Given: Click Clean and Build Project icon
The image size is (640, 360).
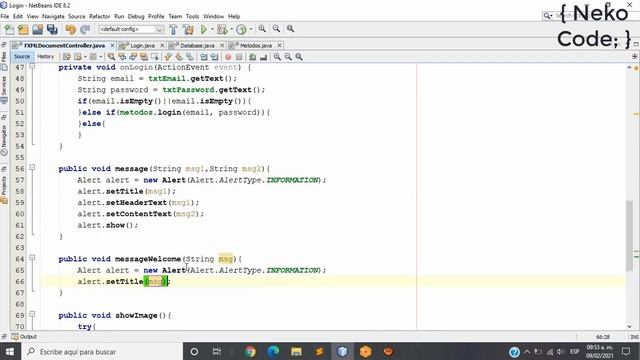Looking at the screenshot, I should pyautogui.click(x=188, y=29).
